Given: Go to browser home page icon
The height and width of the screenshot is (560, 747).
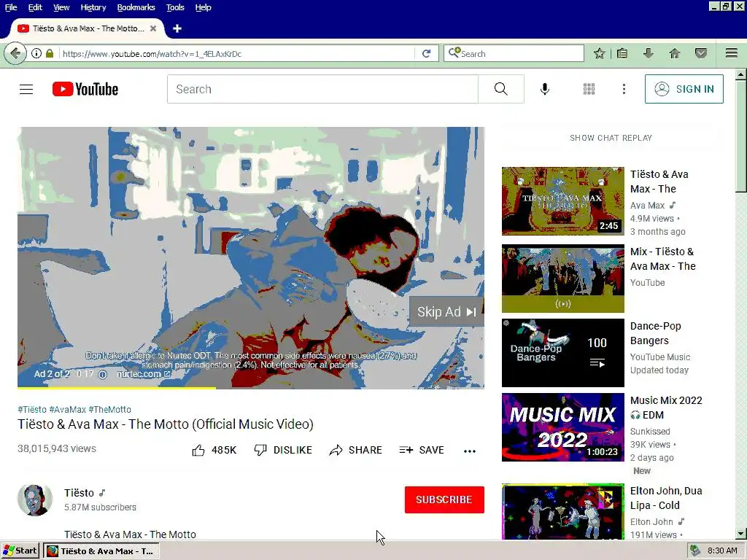Looking at the screenshot, I should [675, 53].
